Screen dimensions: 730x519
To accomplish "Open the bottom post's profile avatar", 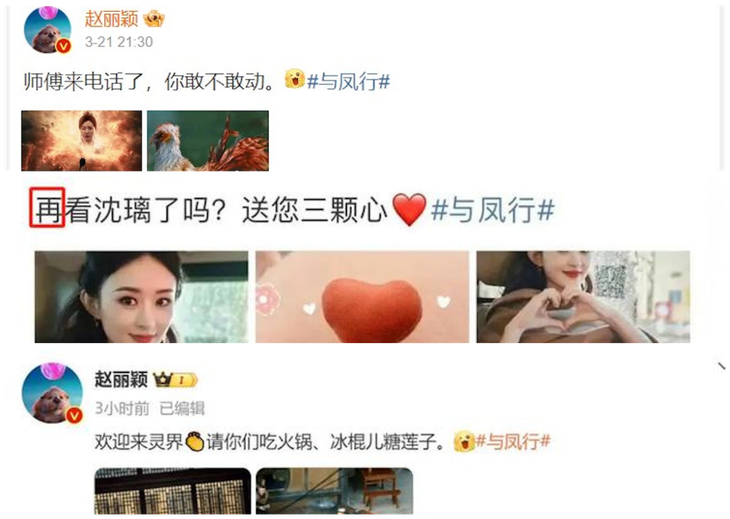I will [52, 393].
